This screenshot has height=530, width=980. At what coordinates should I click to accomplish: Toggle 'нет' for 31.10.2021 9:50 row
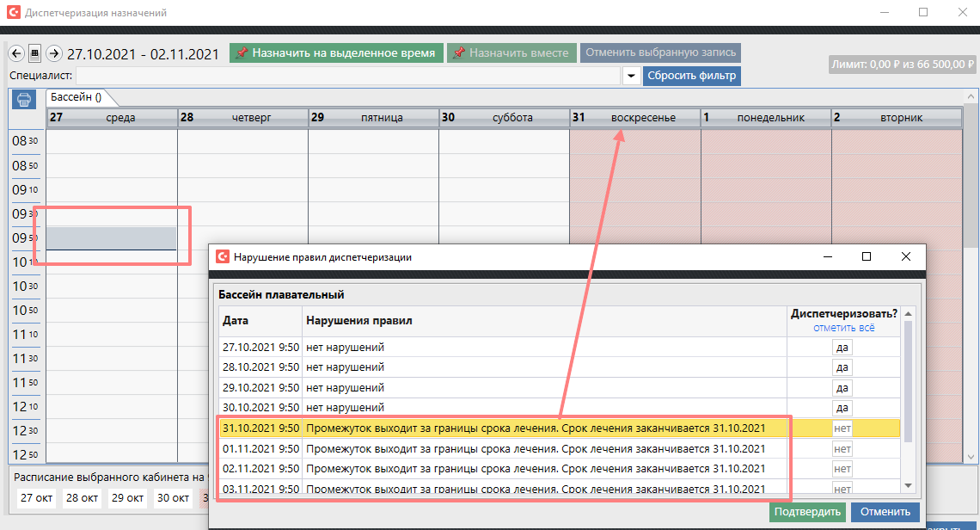point(842,428)
